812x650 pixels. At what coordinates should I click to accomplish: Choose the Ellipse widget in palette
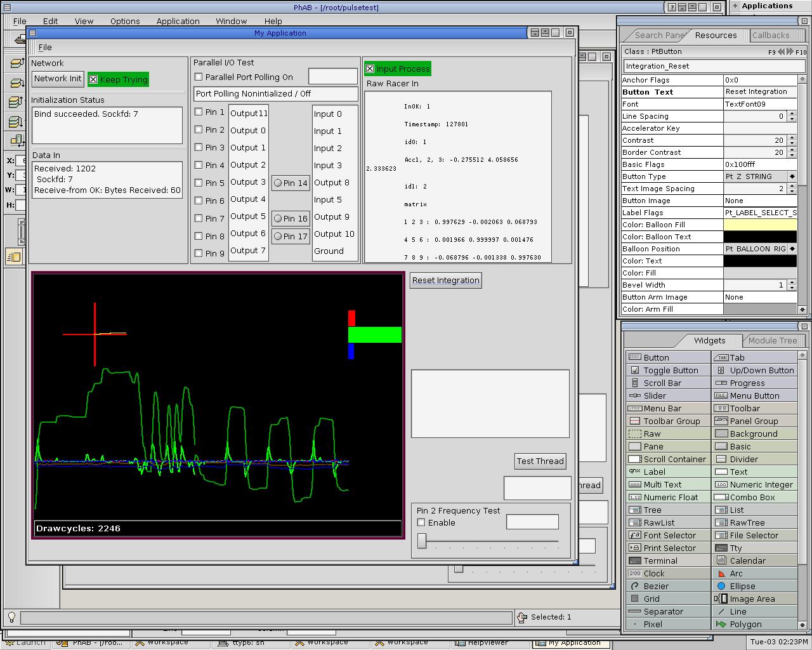click(x=721, y=586)
